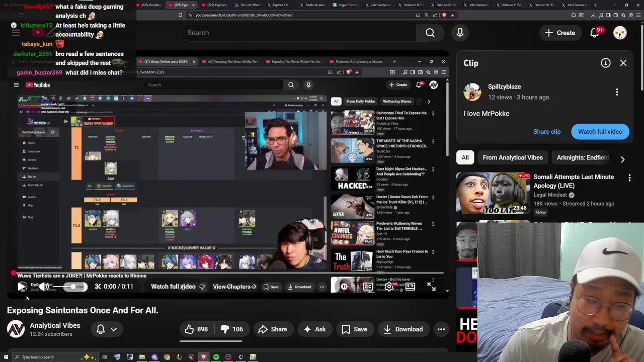Download the video below the player
Image resolution: width=644 pixels, height=362 pixels.
pyautogui.click(x=403, y=329)
